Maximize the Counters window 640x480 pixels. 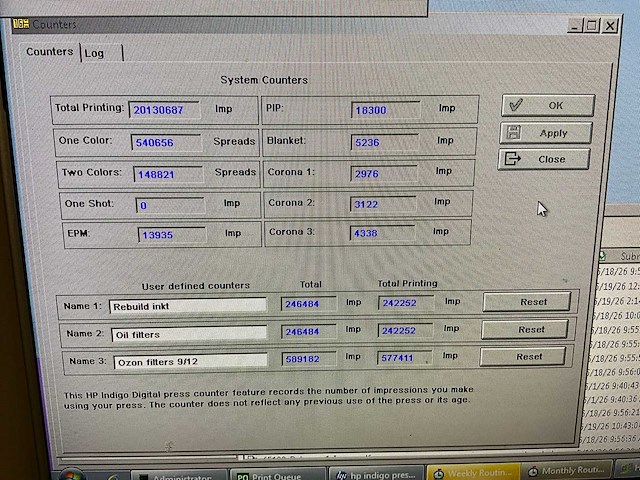[592, 26]
